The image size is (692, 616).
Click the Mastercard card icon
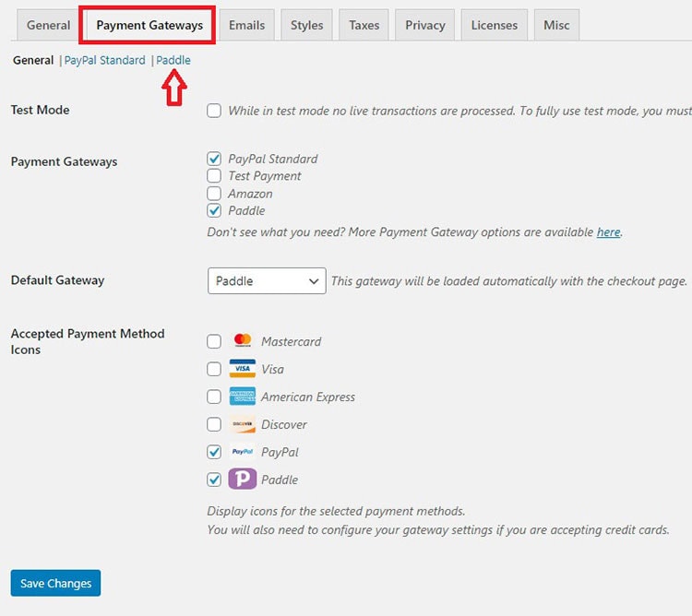point(243,341)
